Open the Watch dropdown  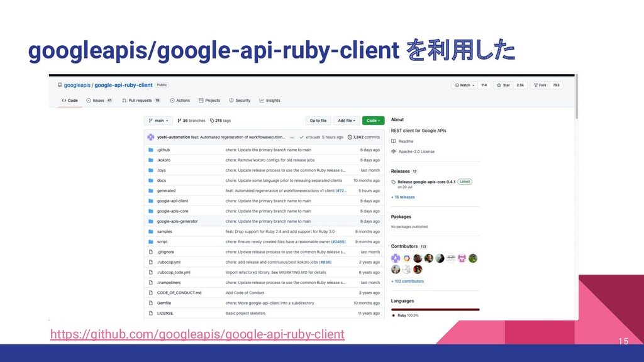[x=465, y=85]
